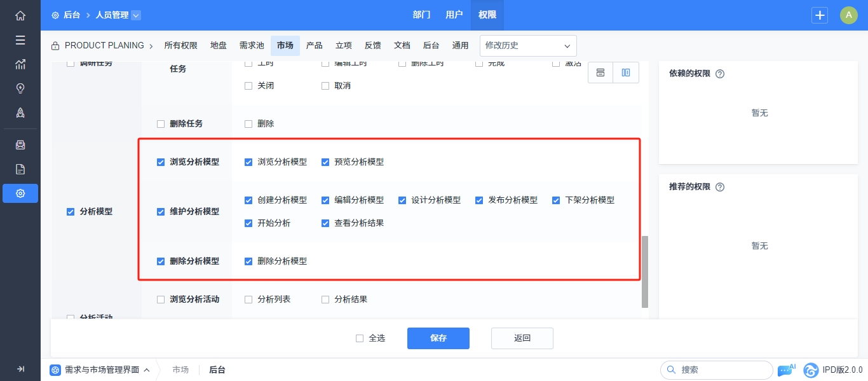Click the home icon in left sidebar

20,15
